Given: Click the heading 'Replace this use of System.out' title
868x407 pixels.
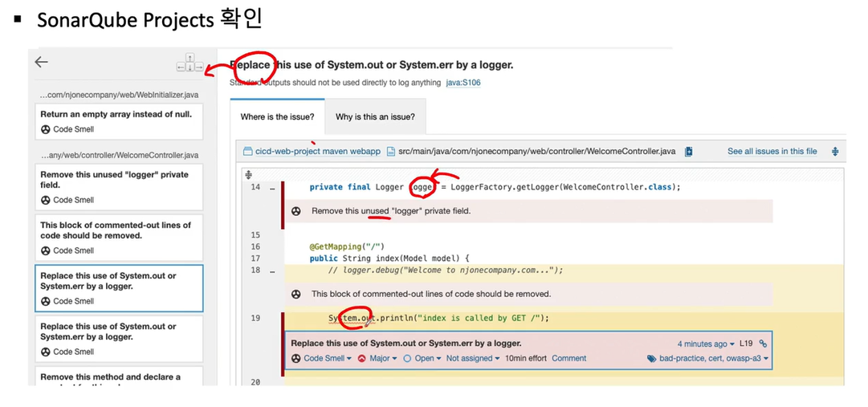Looking at the screenshot, I should tap(372, 65).
